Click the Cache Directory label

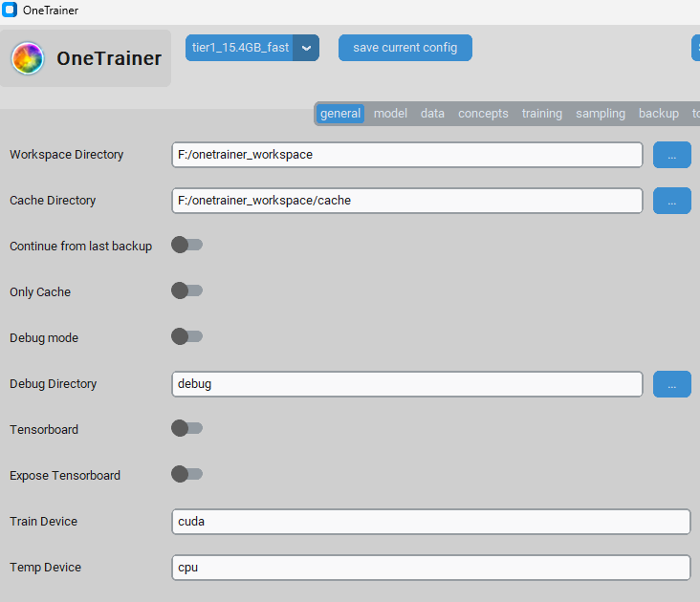coord(53,201)
